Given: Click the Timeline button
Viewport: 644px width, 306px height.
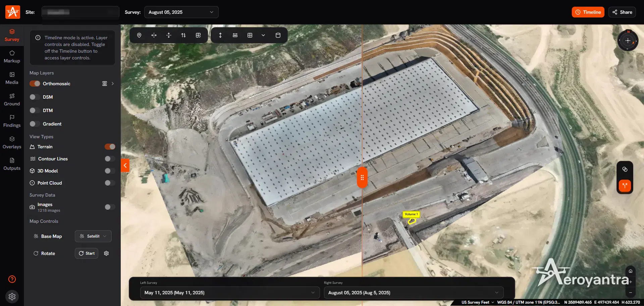Looking at the screenshot, I should point(588,12).
